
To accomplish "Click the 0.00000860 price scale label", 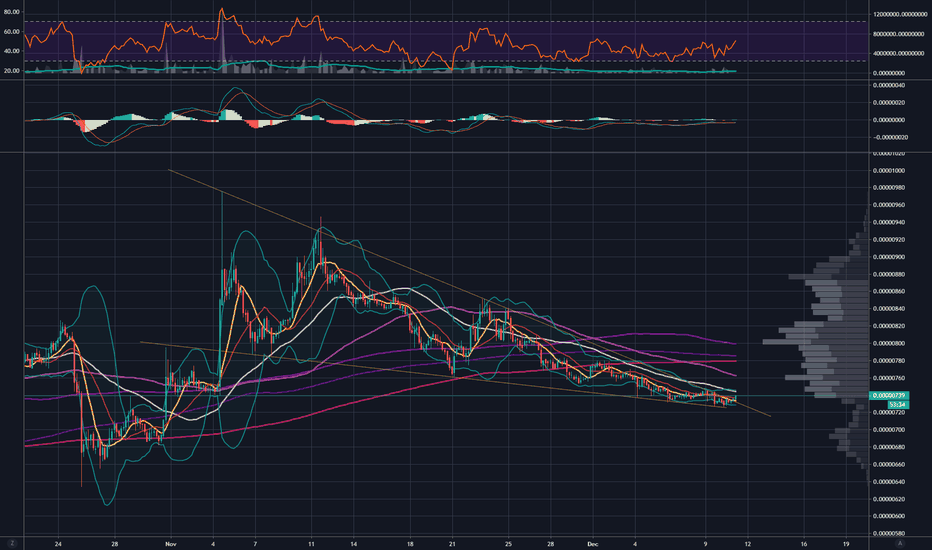I will 888,292.
